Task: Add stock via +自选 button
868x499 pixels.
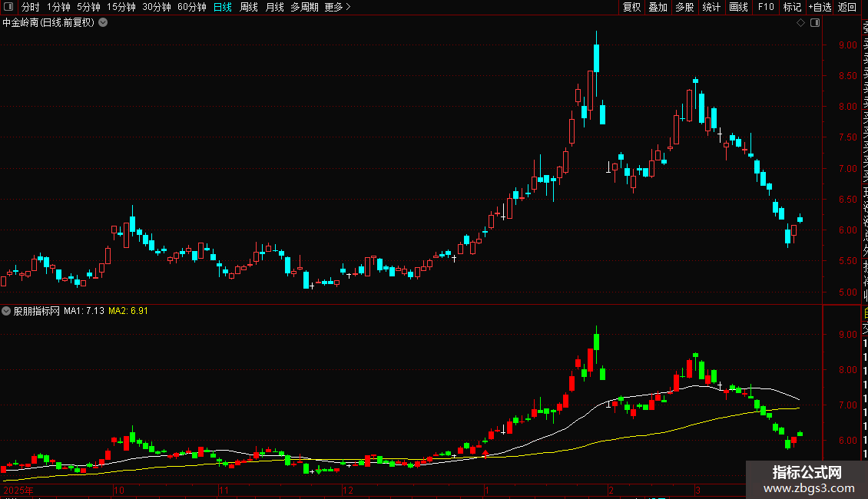Action: tap(820, 7)
